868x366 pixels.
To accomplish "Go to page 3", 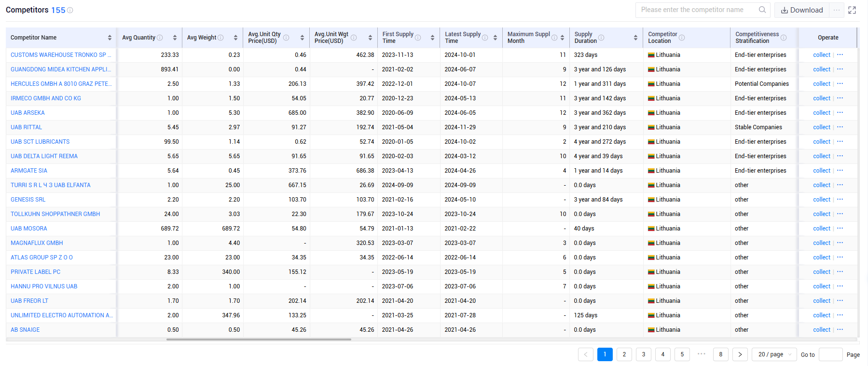I will coord(644,354).
